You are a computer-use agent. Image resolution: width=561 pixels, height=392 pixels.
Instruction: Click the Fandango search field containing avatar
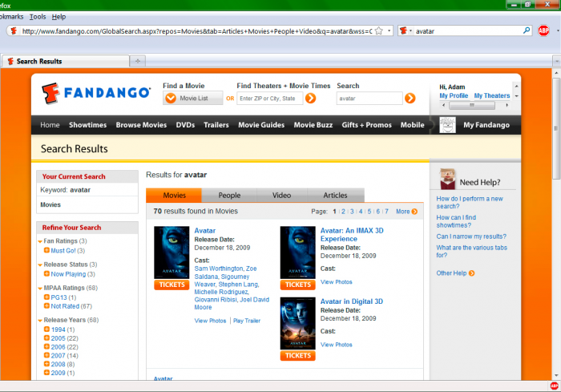click(x=369, y=99)
